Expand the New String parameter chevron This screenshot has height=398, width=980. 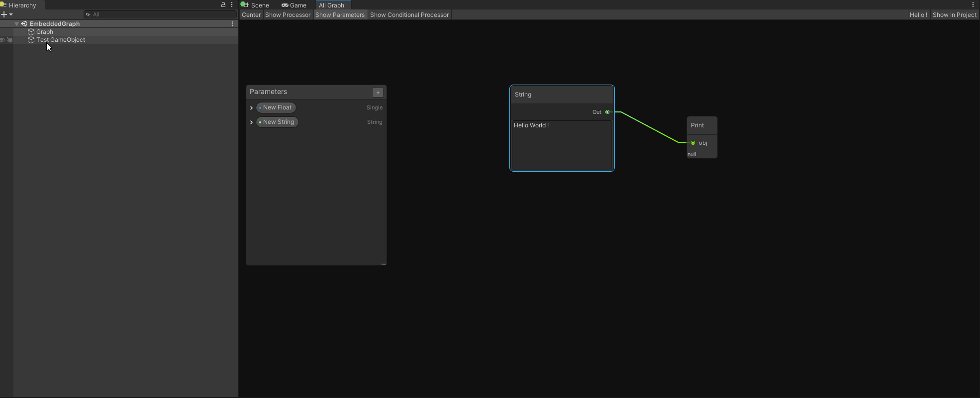tap(252, 122)
